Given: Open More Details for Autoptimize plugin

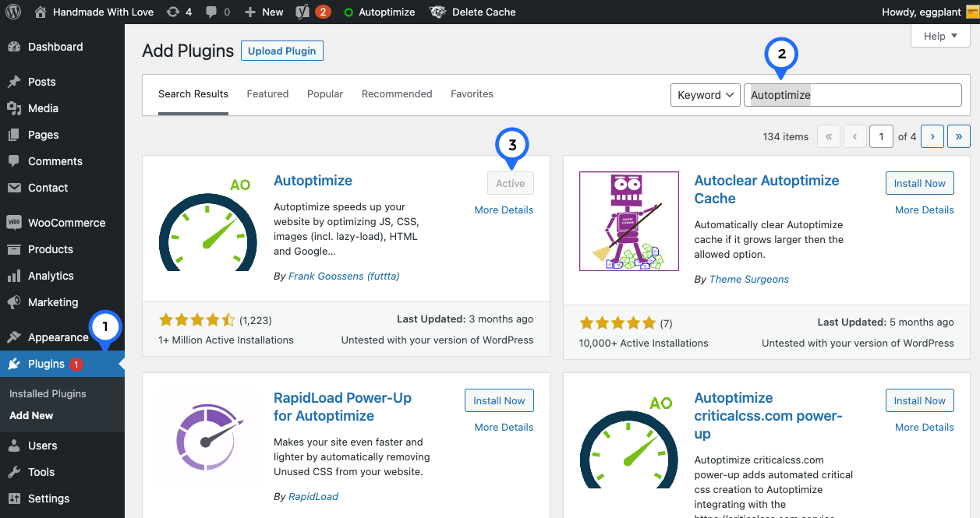Looking at the screenshot, I should pyautogui.click(x=504, y=210).
